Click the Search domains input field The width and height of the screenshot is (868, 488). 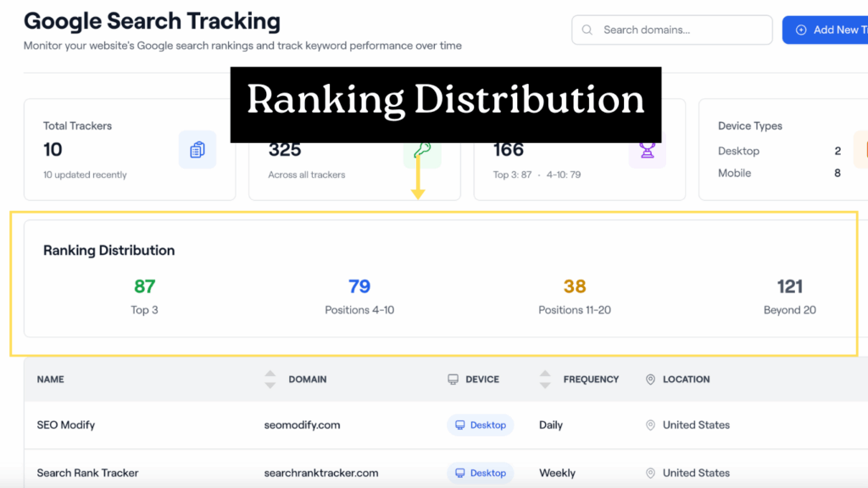click(x=671, y=30)
